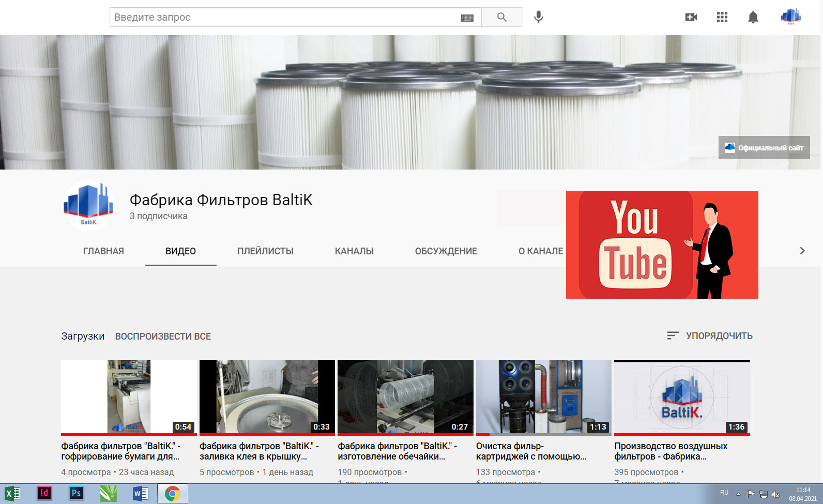Click title Фабрика фильтров гофрирование бумаги

(120, 451)
